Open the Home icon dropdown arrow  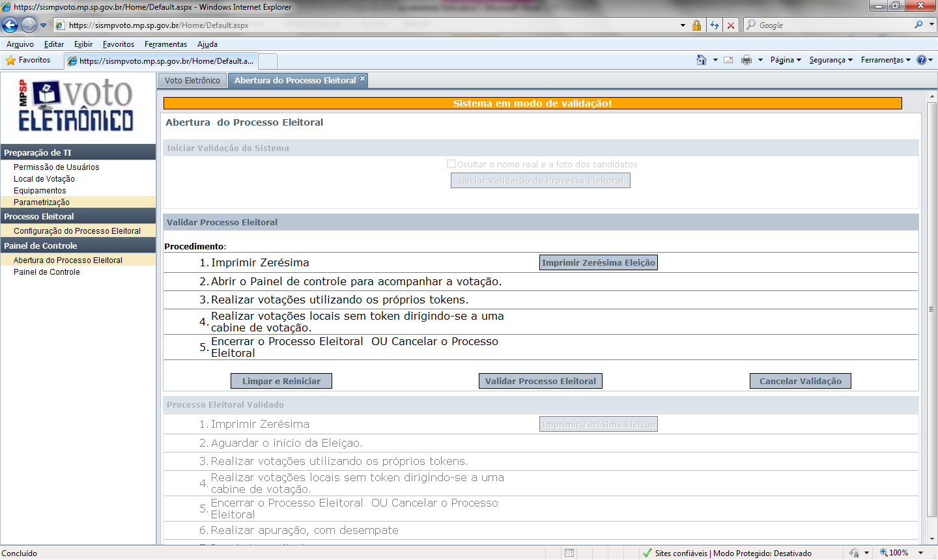tap(715, 60)
